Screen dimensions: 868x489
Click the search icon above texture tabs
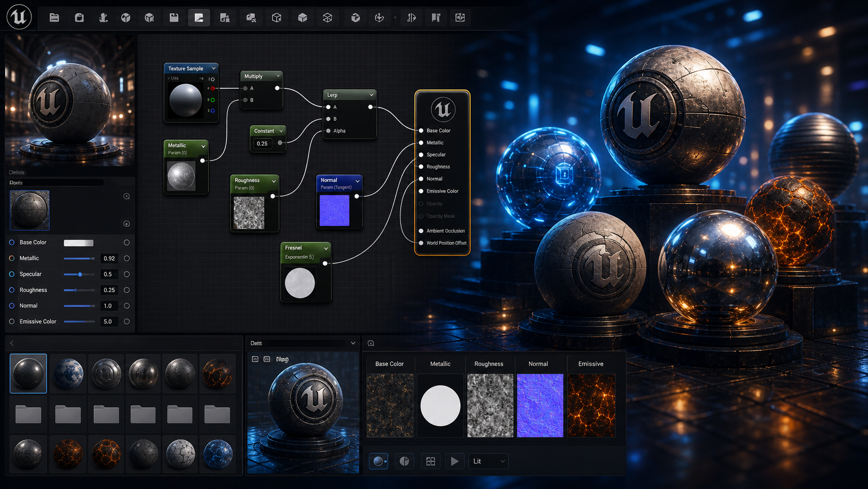coord(371,343)
